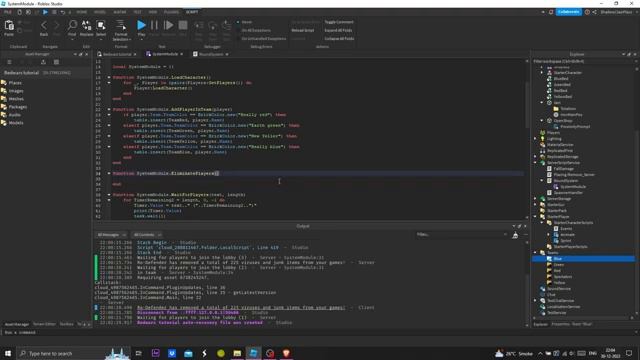
Task: Click the Toggle Comment button
Action: (x=339, y=22)
